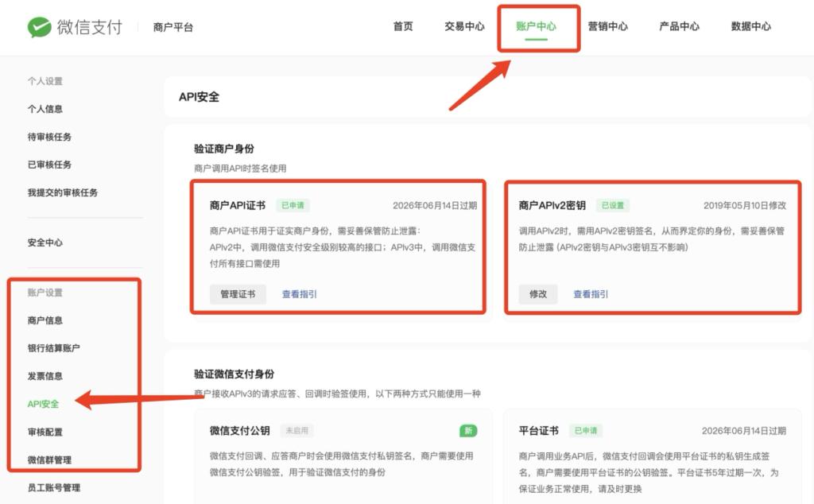Click the API安全 page title
The height and width of the screenshot is (504, 814).
pyautogui.click(x=199, y=97)
